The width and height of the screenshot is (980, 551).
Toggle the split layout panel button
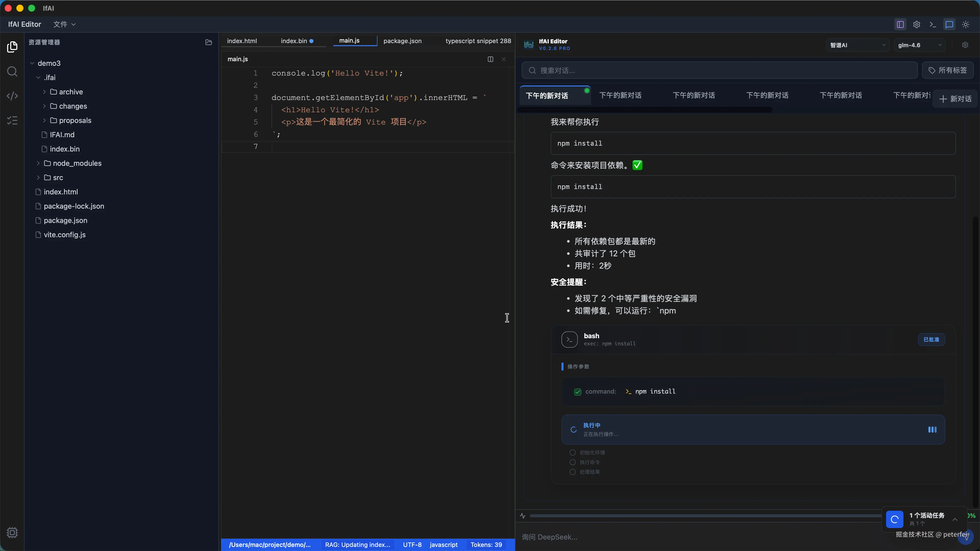[x=900, y=24]
